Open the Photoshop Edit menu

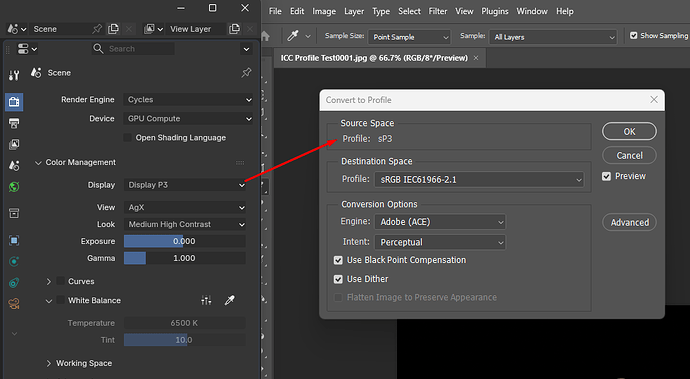point(297,11)
